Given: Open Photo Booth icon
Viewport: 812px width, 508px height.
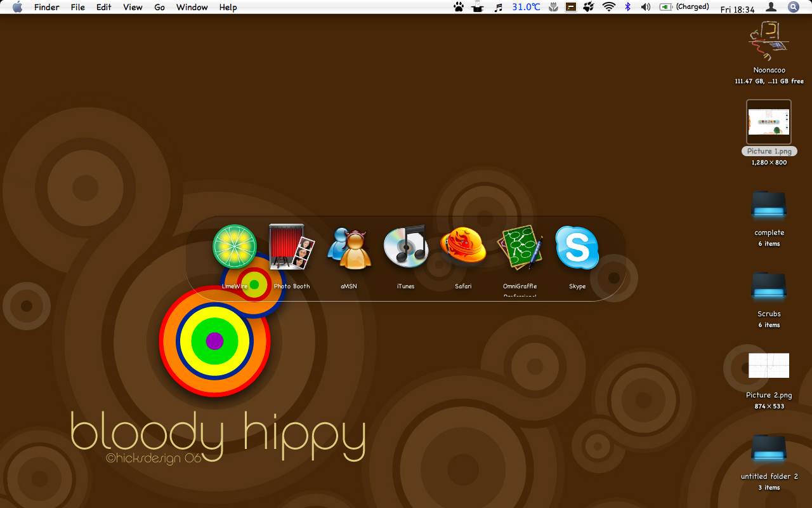Looking at the screenshot, I should (x=292, y=246).
